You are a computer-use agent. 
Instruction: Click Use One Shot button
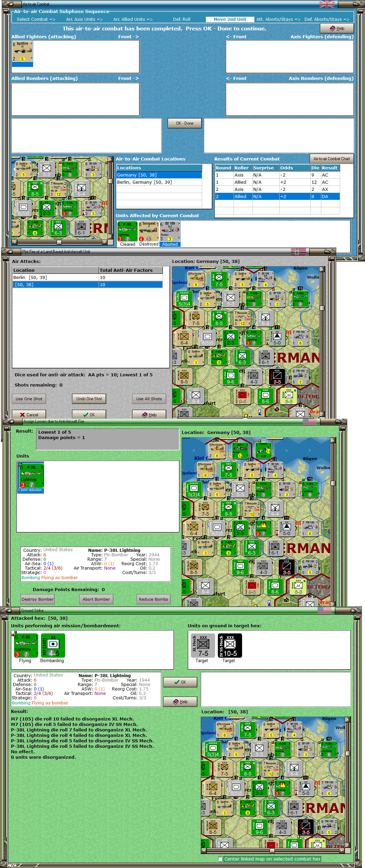[x=29, y=399]
